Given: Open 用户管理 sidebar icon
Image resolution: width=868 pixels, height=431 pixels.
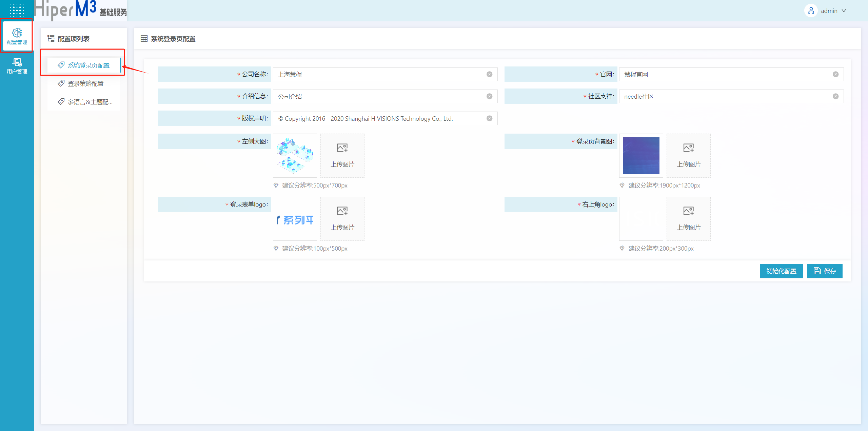Looking at the screenshot, I should [x=17, y=66].
